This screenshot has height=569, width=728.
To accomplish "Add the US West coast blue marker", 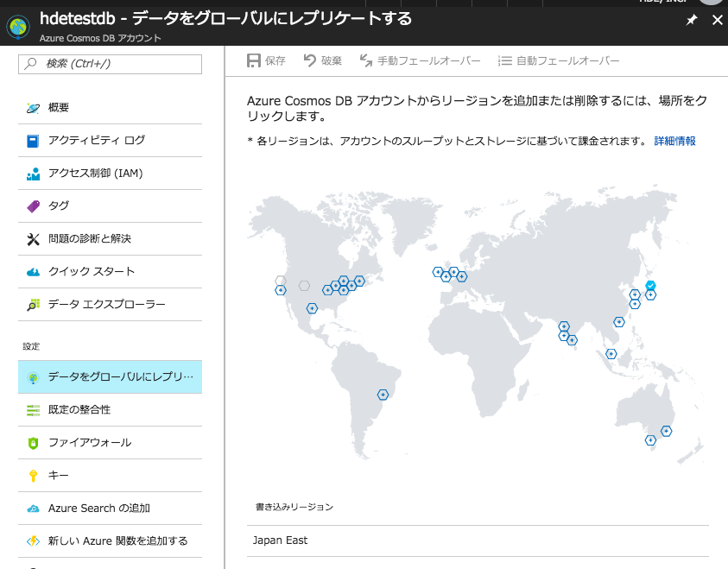I will pos(281,290).
